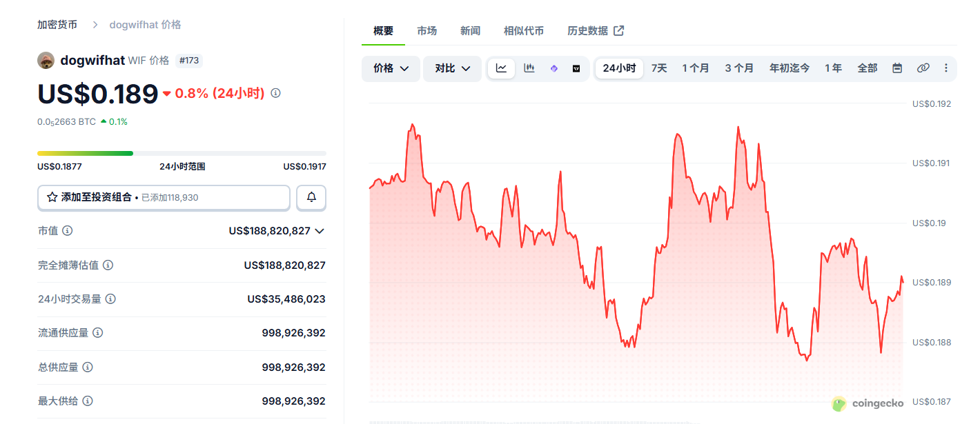Click the US$0.1917 range high value
The image size is (980, 424).
tap(304, 166)
